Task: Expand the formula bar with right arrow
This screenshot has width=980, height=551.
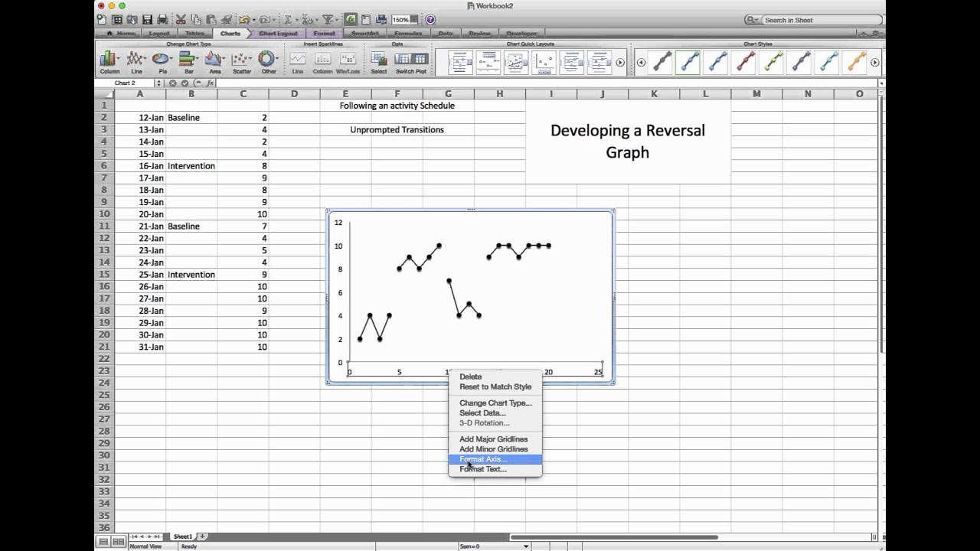Action: click(881, 83)
